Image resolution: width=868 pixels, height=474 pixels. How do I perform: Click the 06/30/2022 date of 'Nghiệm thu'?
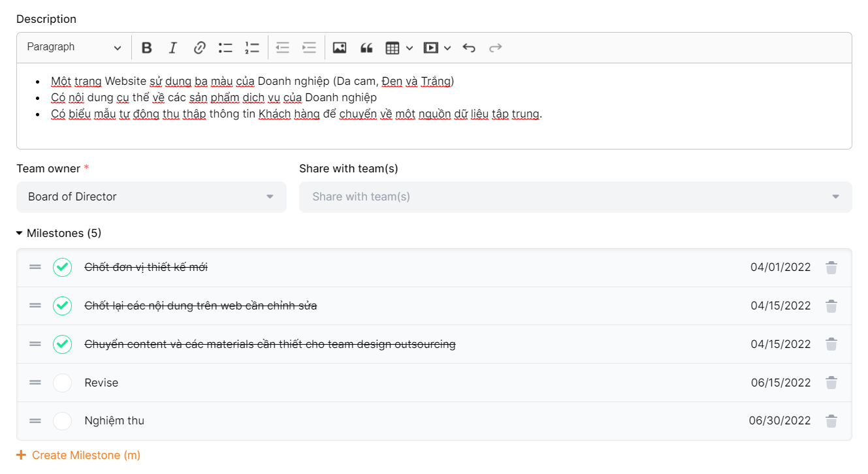[x=780, y=421]
